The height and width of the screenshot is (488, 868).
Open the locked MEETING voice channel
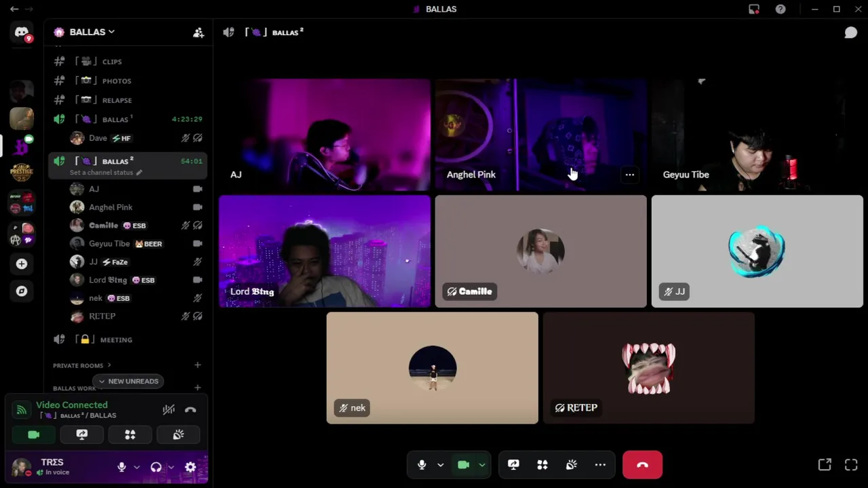(x=128, y=340)
